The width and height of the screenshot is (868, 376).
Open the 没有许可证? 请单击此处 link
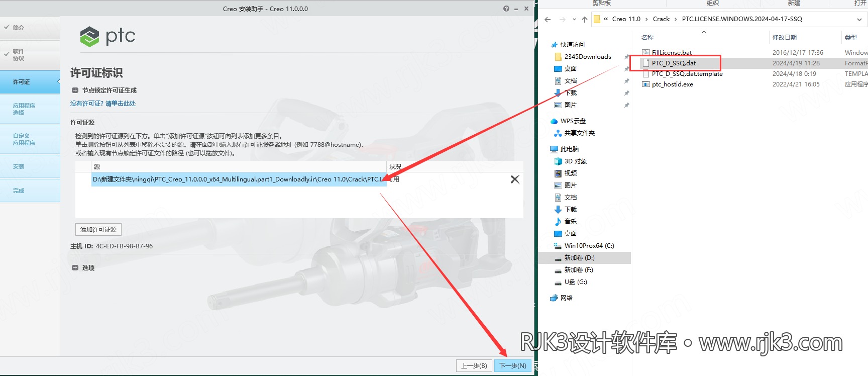point(103,104)
